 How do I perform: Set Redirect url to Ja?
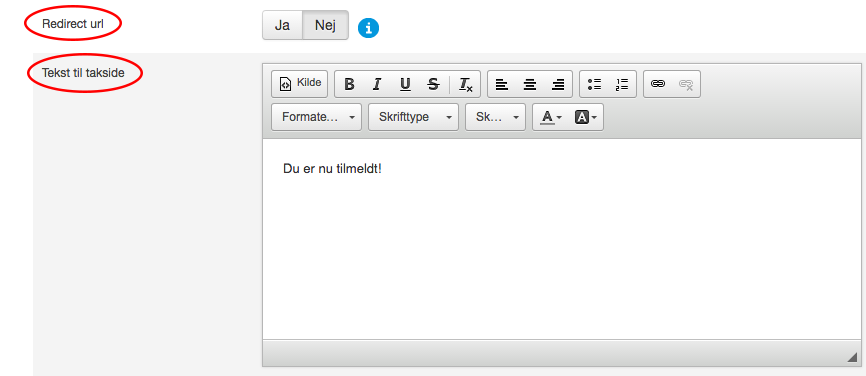(x=282, y=25)
